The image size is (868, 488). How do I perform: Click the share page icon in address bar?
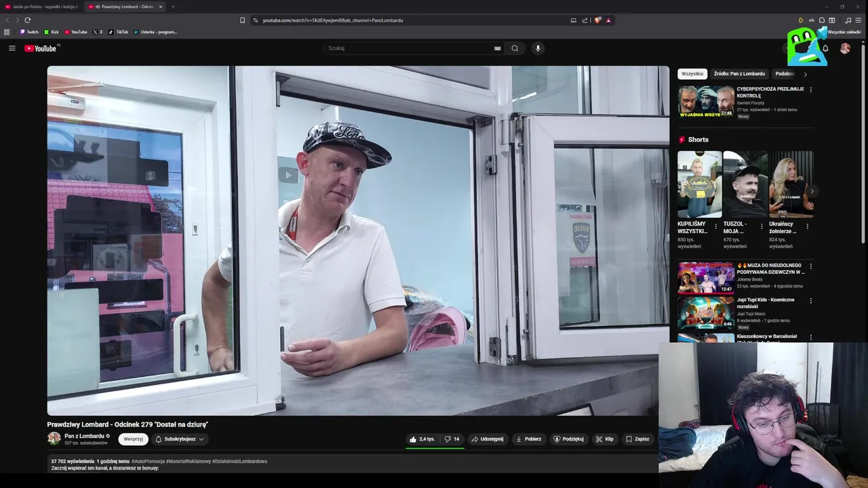pos(585,20)
